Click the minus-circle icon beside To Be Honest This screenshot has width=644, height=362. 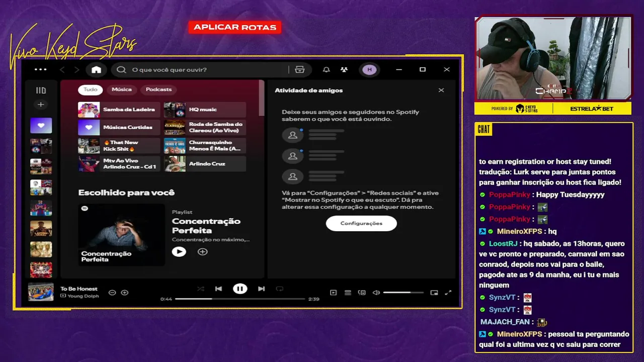(x=112, y=293)
